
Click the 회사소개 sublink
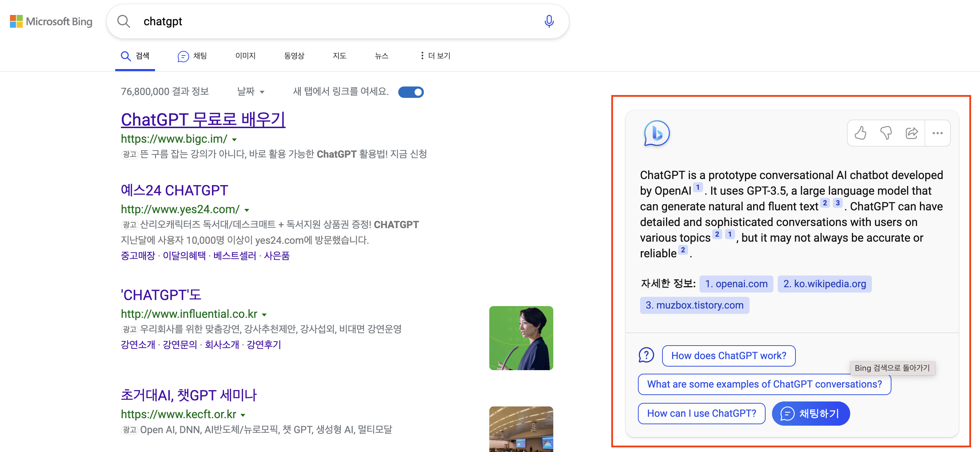click(x=222, y=345)
